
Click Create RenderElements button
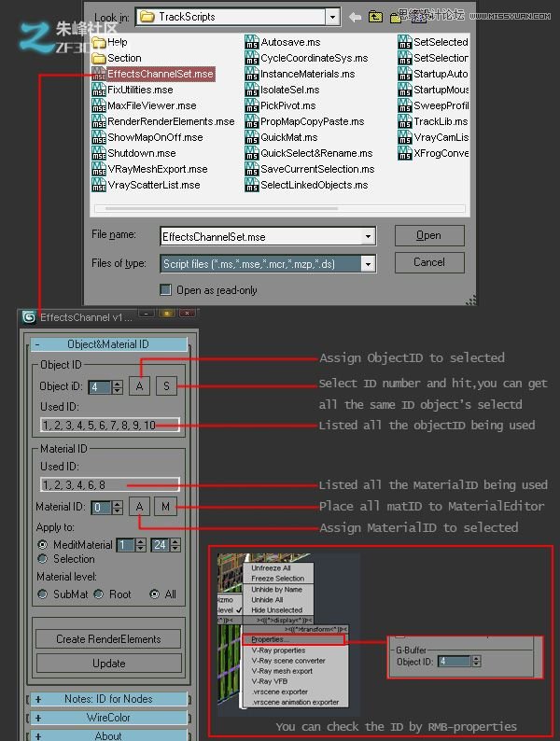coord(108,639)
